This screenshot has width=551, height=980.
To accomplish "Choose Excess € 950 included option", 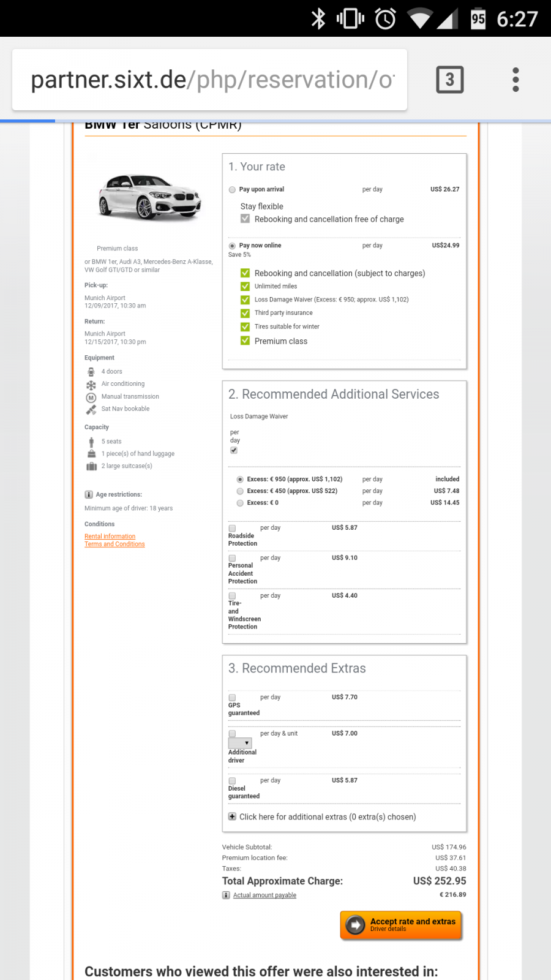I will pos(240,480).
